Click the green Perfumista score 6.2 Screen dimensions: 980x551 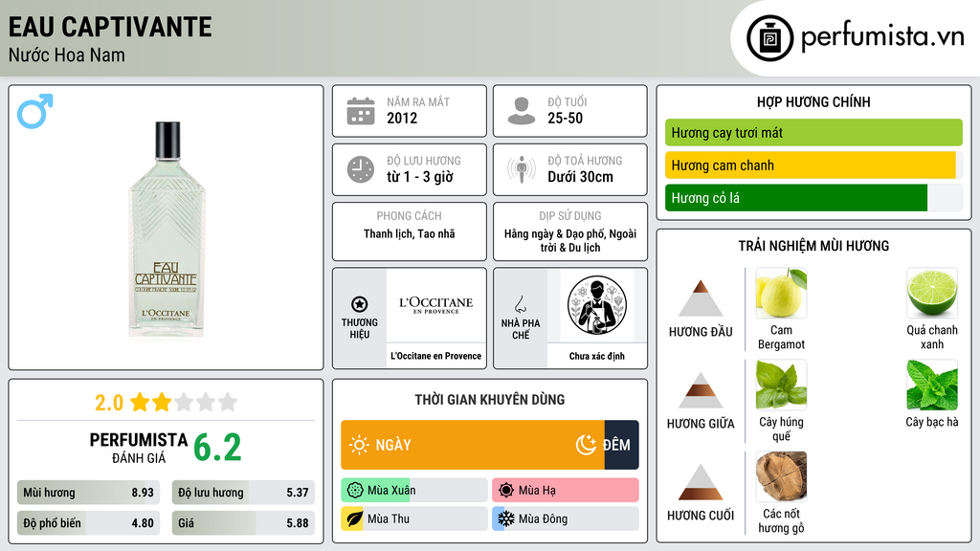[x=217, y=448]
